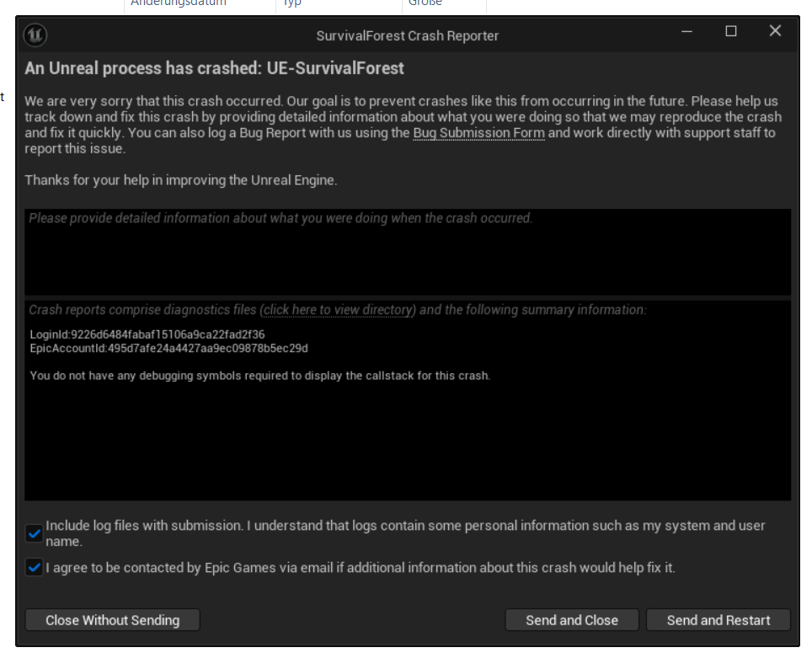This screenshot has width=812, height=669.
Task: Click the Größe column header
Action: (x=425, y=3)
